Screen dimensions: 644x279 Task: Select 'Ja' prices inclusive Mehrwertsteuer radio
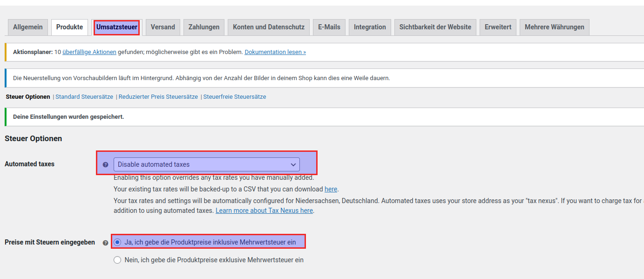[117, 242]
